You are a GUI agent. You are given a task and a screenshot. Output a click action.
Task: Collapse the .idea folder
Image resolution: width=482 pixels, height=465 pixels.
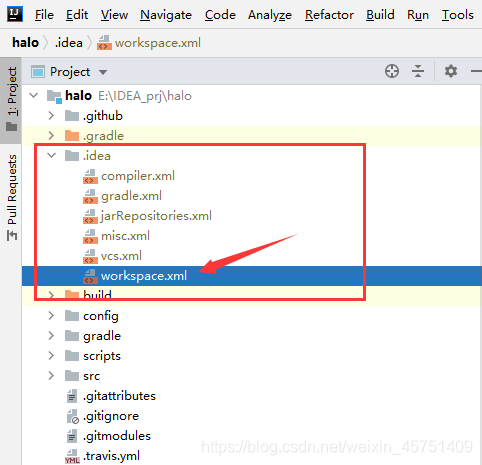(51, 155)
